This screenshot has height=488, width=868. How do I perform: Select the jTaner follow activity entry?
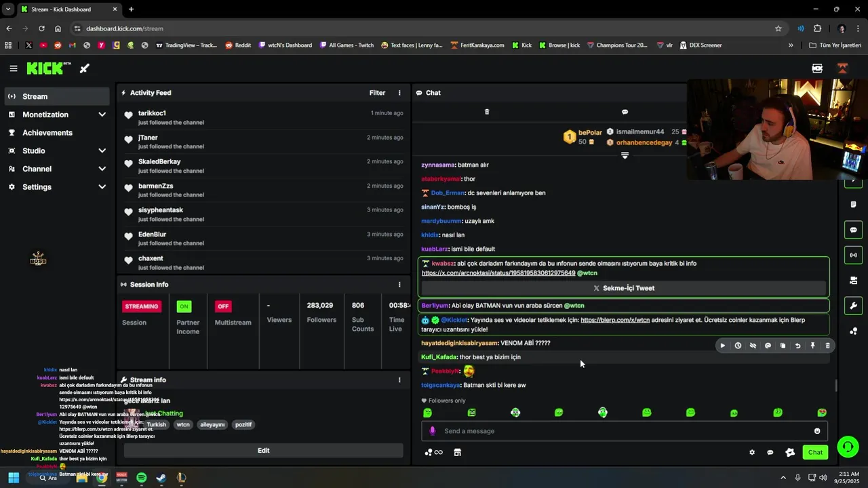[x=263, y=142]
